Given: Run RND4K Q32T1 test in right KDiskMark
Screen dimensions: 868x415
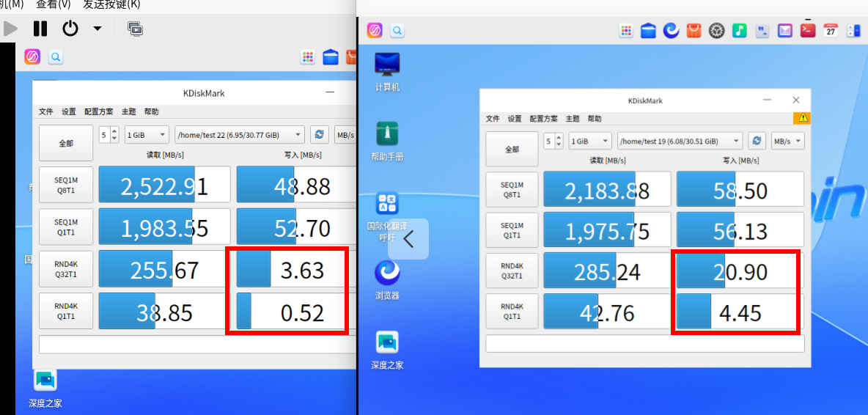Looking at the screenshot, I should click(x=512, y=271).
